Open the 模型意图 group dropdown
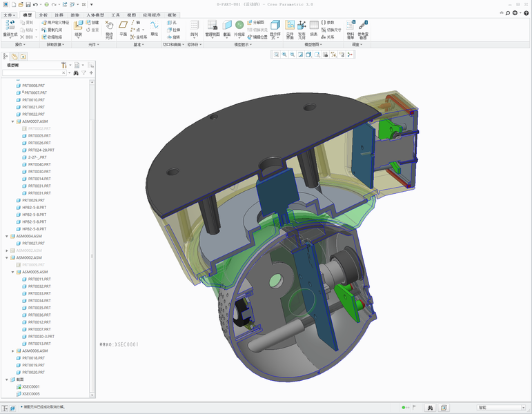This screenshot has height=414, width=532. 313,44
